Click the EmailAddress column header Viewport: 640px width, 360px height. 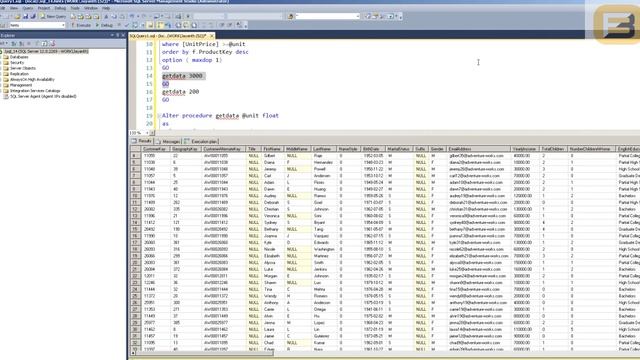pyautogui.click(x=478, y=149)
